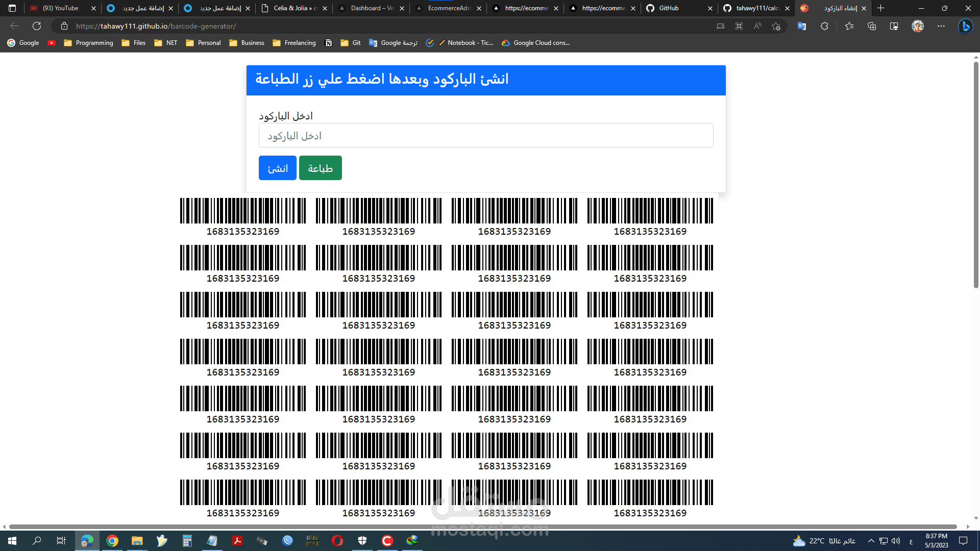Refresh the page with reload icon
Screen dimensions: 980x551
[x=37, y=26]
